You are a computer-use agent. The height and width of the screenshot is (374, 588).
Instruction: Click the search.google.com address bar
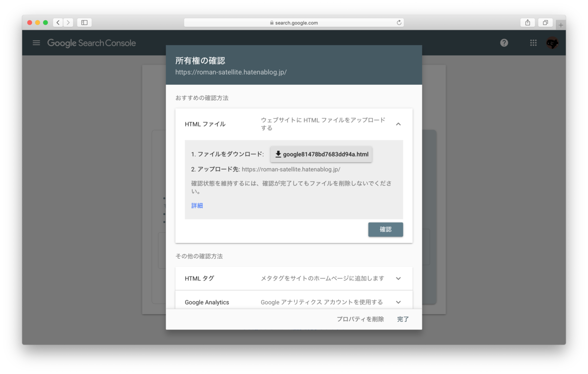(x=294, y=23)
